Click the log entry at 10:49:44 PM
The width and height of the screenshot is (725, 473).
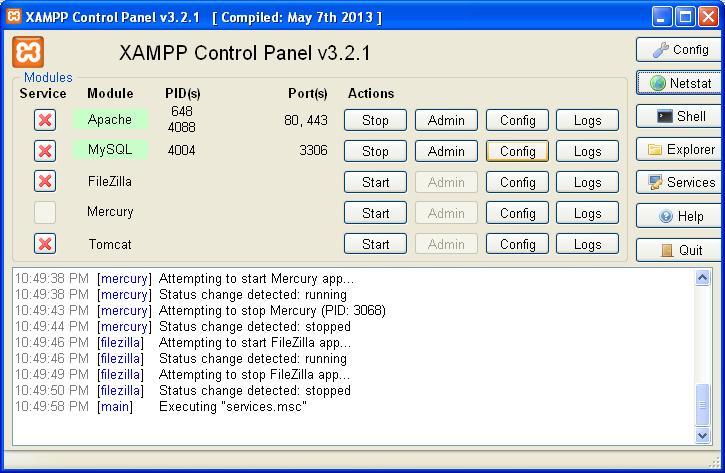pyautogui.click(x=183, y=326)
